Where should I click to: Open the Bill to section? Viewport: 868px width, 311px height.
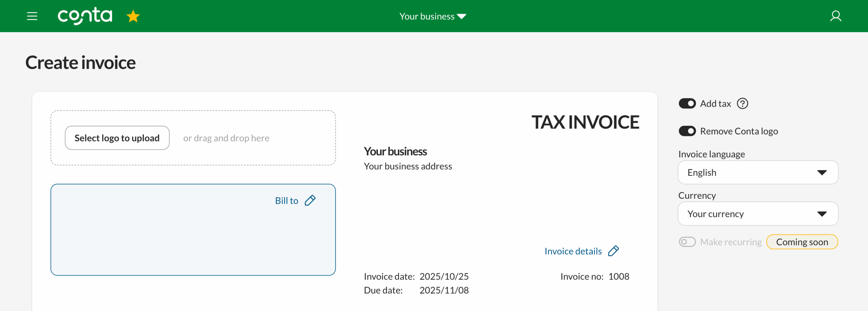point(287,200)
